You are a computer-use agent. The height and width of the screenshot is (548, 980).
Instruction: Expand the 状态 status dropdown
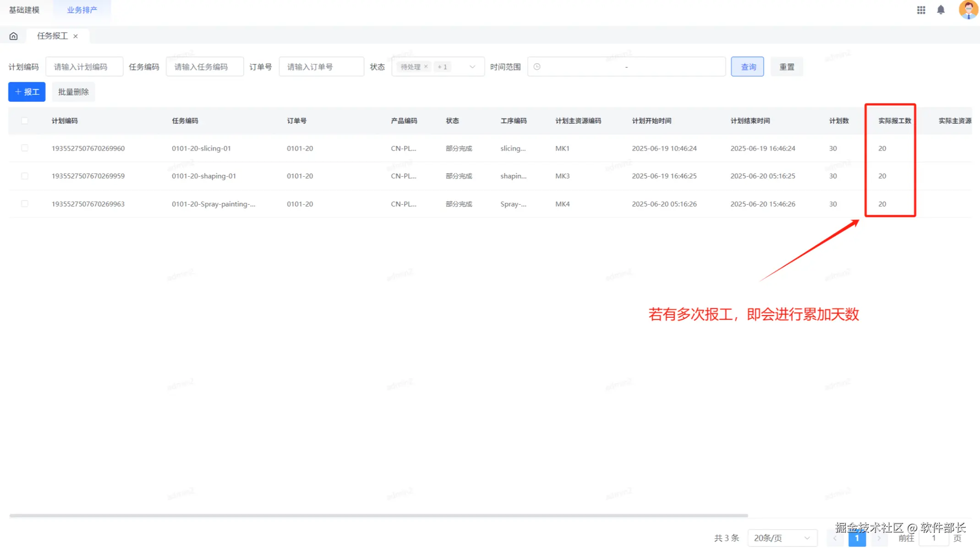coord(472,67)
